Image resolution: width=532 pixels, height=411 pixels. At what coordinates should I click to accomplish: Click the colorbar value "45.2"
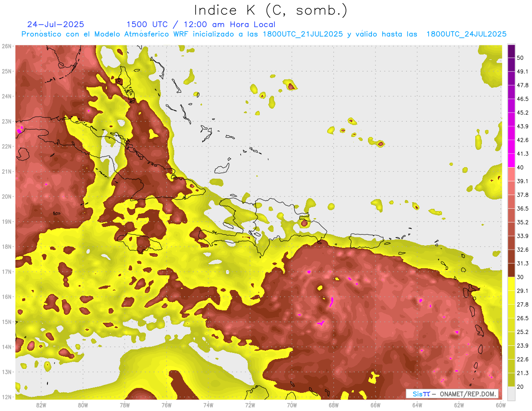coord(522,113)
